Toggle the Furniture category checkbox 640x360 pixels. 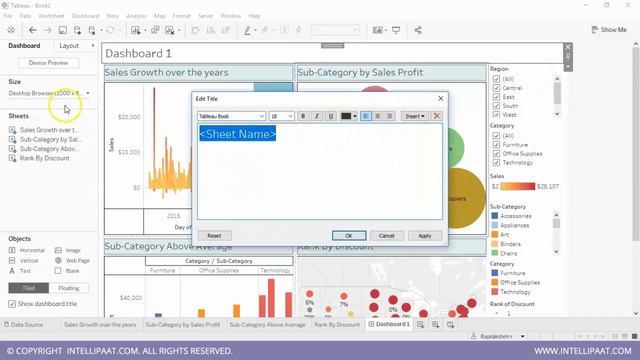[x=496, y=144]
